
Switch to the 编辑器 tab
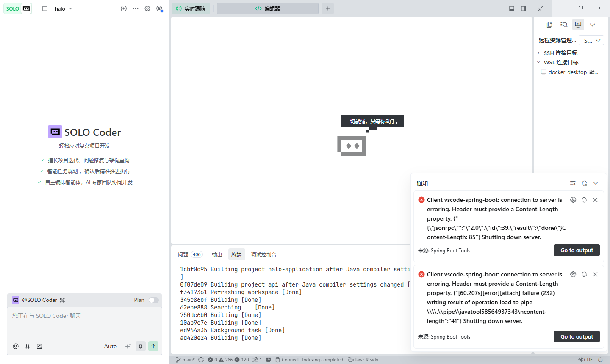(267, 8)
